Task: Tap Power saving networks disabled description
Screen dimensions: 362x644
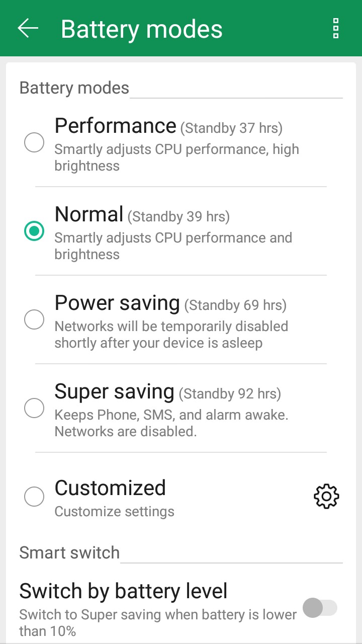Action: tap(171, 335)
